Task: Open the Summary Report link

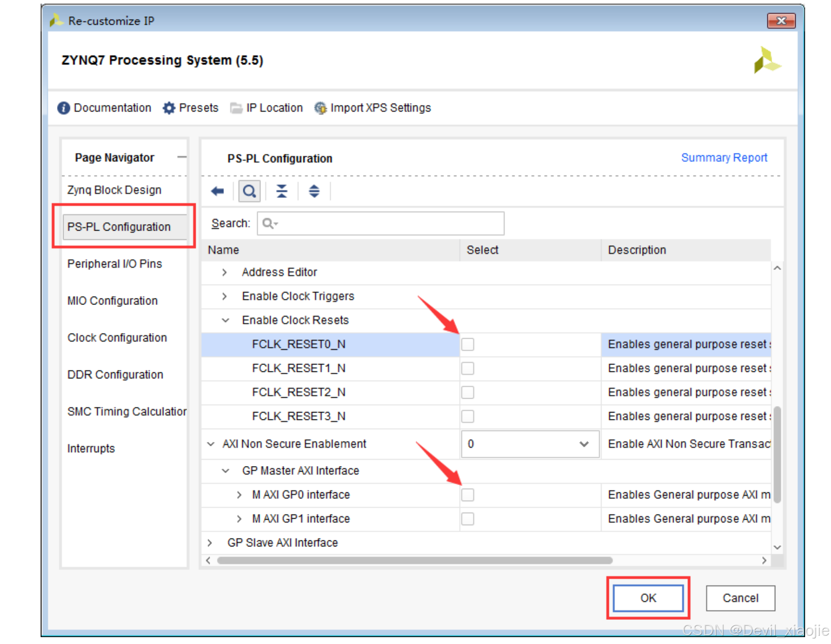Action: [x=724, y=158]
